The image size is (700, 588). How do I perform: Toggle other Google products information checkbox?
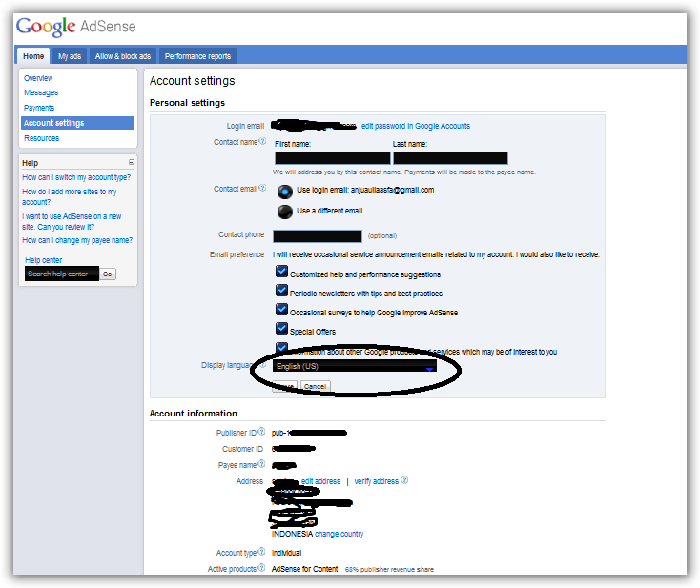click(x=281, y=348)
